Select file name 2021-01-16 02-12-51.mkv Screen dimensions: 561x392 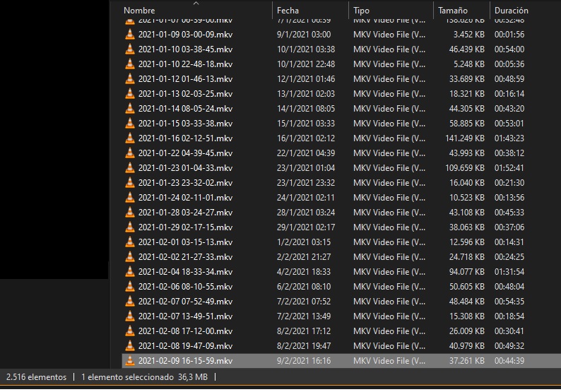pos(185,138)
